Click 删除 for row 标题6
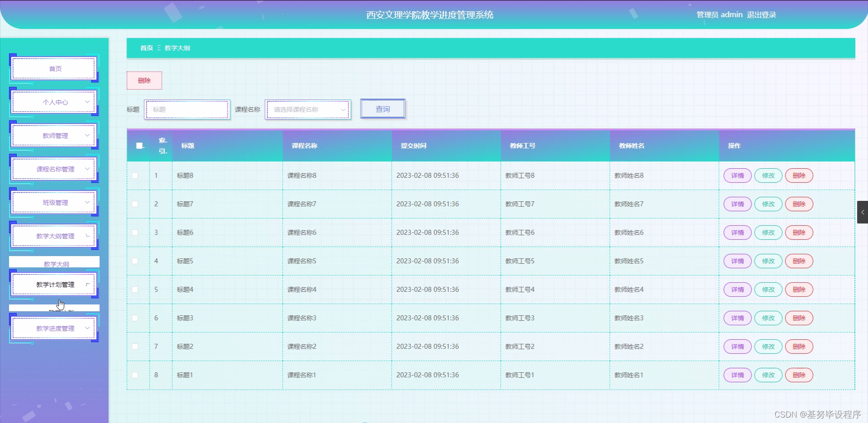868x423 pixels. 799,233
